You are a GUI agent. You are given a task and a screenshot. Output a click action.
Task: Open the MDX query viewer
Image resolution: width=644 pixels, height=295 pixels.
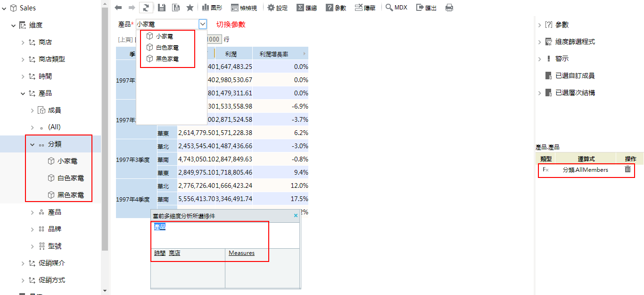coord(396,8)
